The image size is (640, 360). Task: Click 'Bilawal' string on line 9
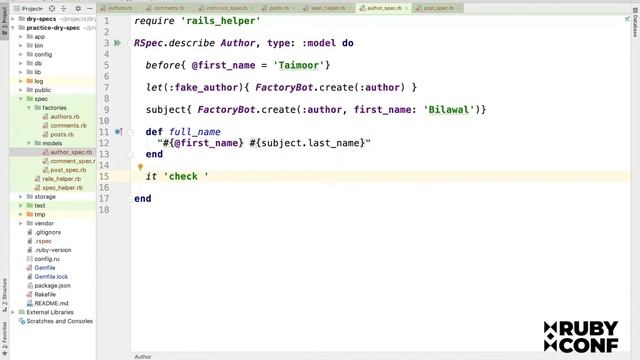pyautogui.click(x=449, y=110)
